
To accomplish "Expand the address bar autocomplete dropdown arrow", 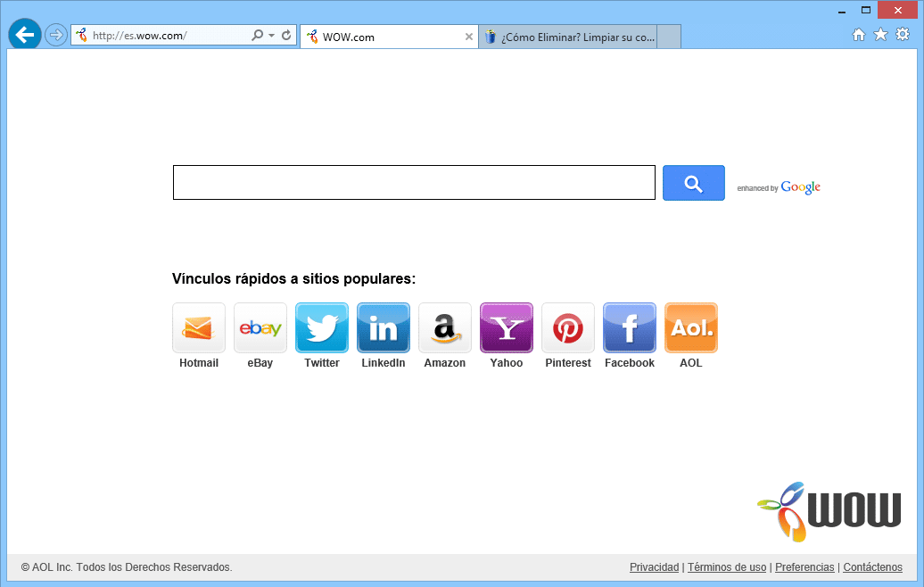I will pos(272,36).
